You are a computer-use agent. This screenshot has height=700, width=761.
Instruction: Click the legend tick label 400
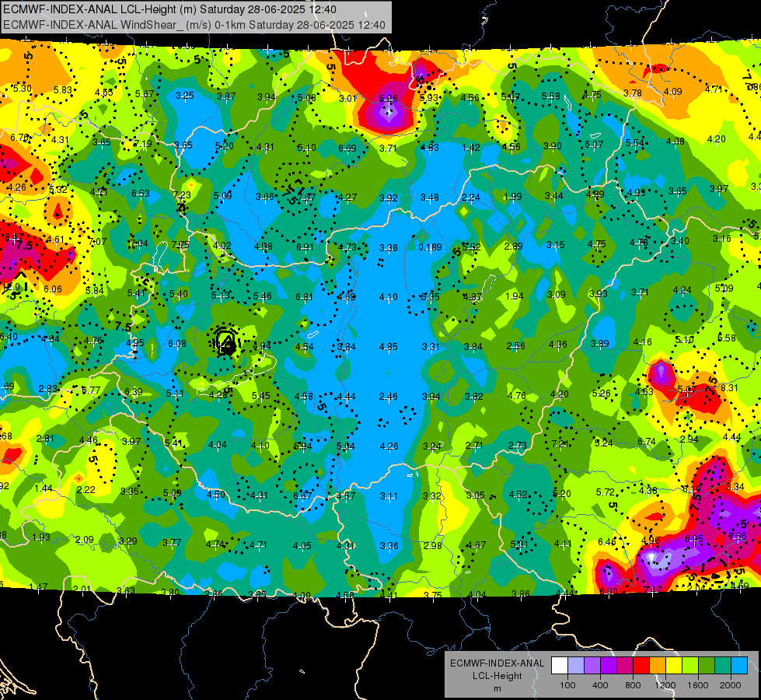[x=600, y=685]
